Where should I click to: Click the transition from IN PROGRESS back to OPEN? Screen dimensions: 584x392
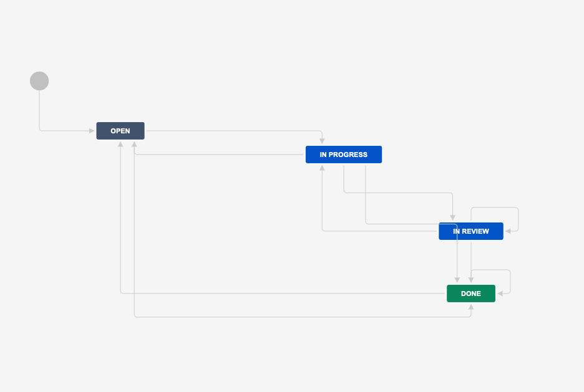pyautogui.click(x=218, y=154)
